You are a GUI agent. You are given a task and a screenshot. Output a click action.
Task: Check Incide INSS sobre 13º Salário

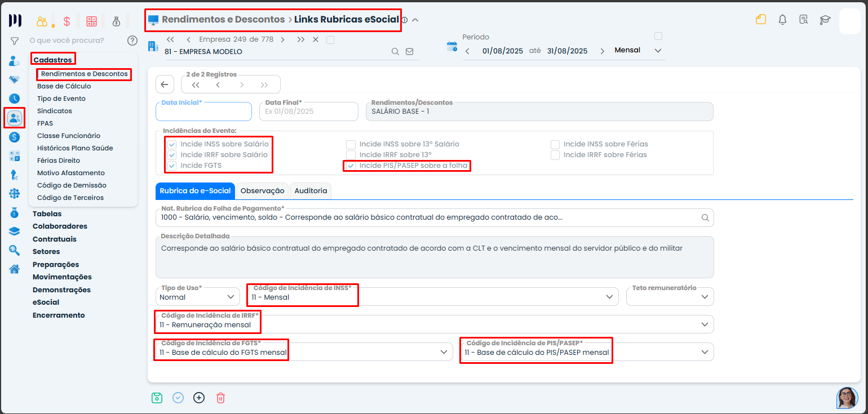tap(351, 144)
